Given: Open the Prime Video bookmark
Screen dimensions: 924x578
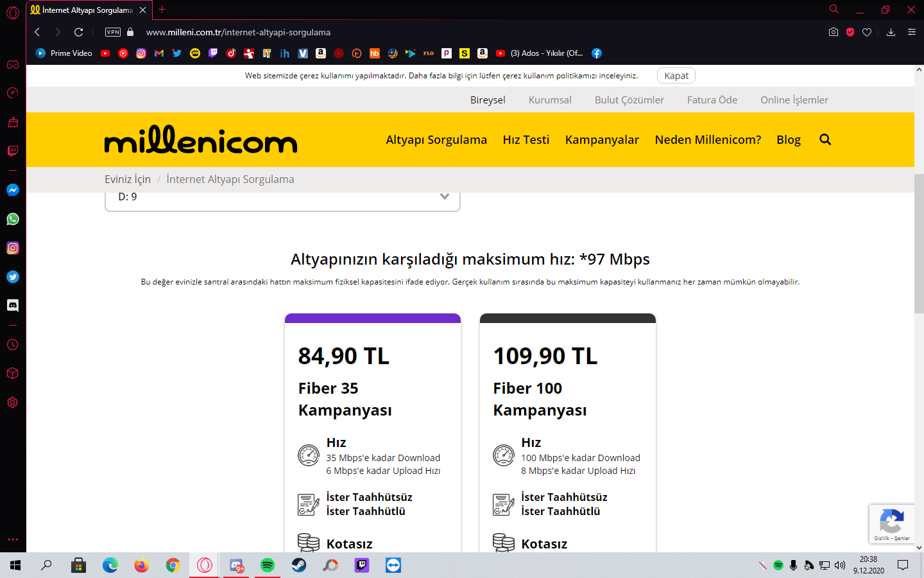Looking at the screenshot, I should pos(64,53).
